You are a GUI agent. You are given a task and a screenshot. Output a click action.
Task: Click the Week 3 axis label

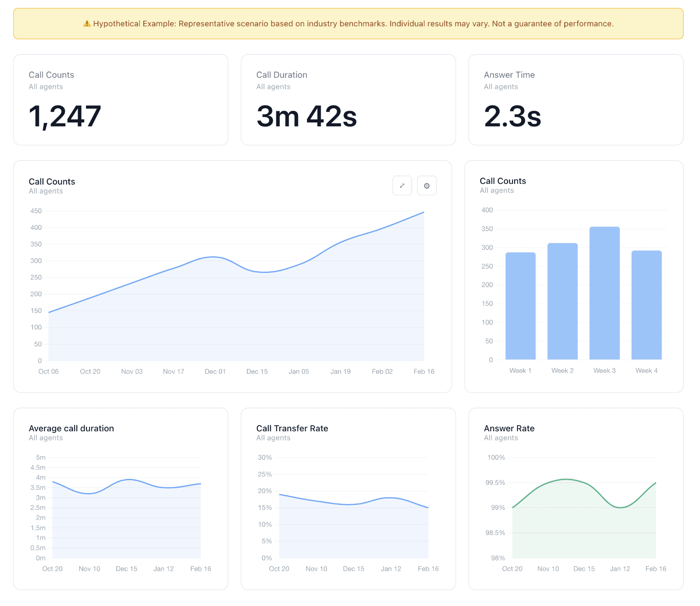pyautogui.click(x=604, y=371)
